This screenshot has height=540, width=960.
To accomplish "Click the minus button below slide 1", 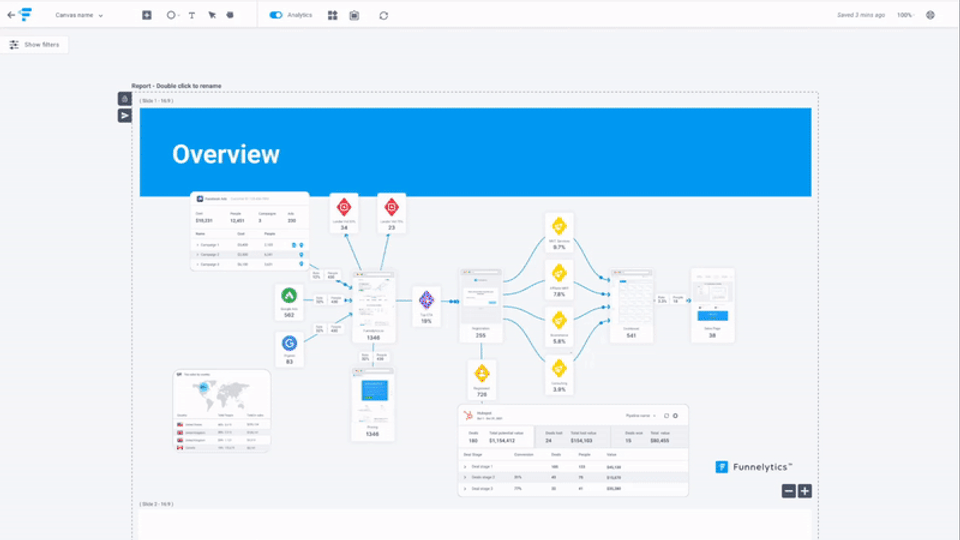I will [x=789, y=491].
